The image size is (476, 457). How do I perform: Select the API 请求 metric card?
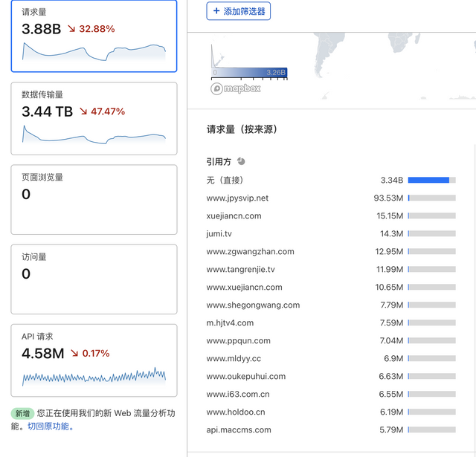tap(94, 360)
